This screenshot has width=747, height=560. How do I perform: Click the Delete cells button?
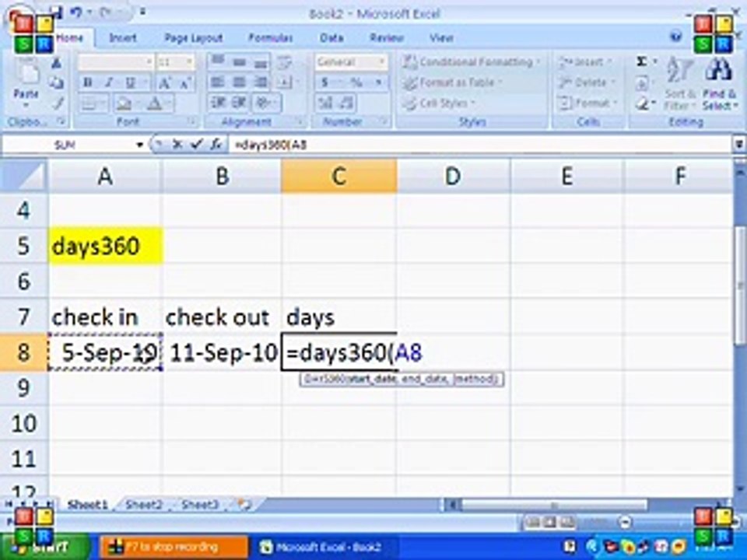pos(587,82)
